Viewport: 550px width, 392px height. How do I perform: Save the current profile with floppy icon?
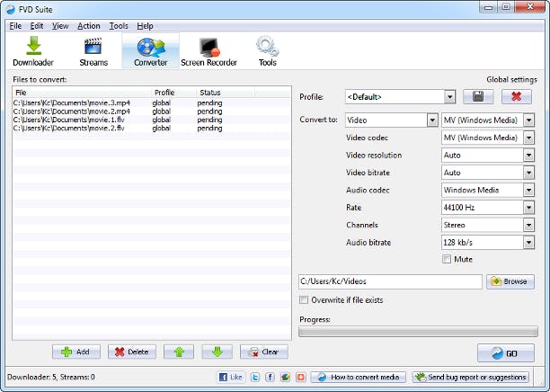tap(478, 96)
